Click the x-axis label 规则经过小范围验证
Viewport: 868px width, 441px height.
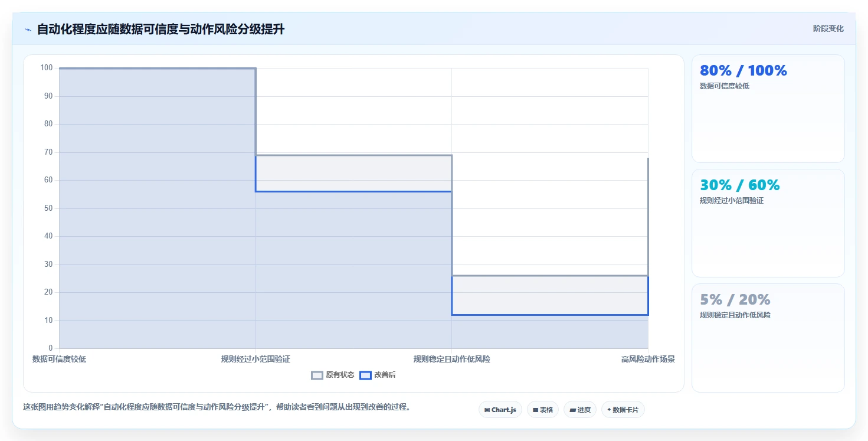(x=256, y=359)
